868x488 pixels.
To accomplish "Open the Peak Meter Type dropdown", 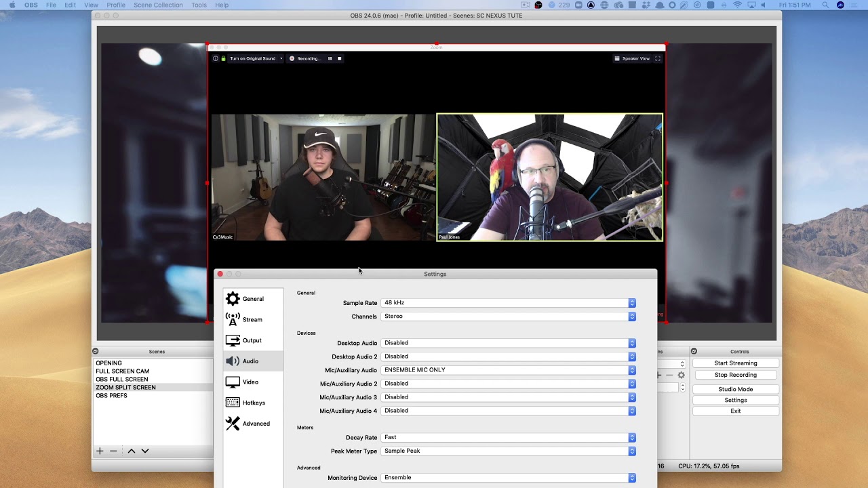I will tap(509, 451).
